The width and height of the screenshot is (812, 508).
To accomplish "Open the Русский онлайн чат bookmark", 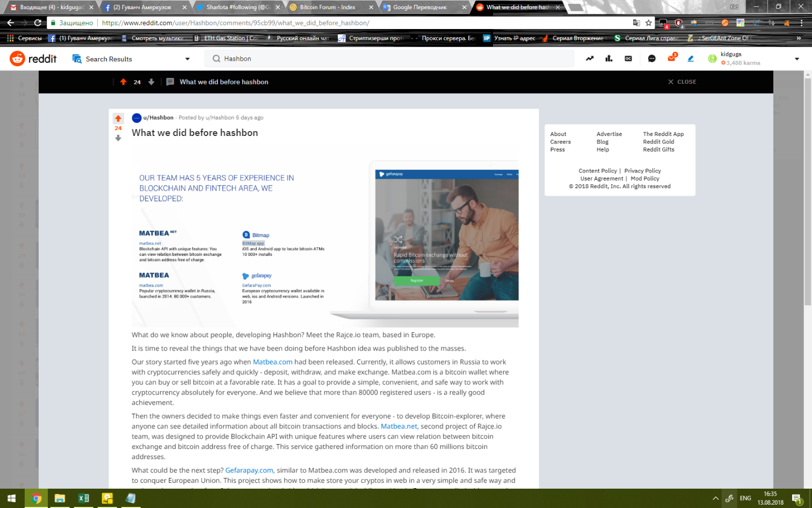I will [298, 38].
